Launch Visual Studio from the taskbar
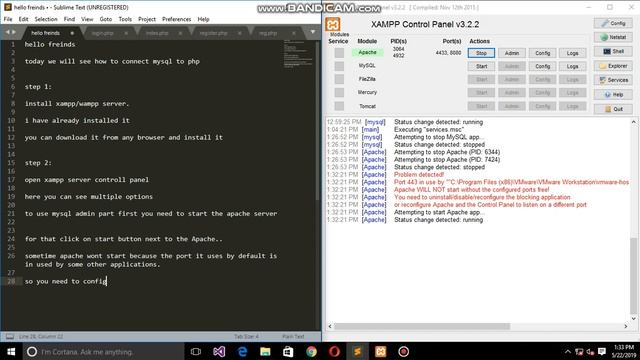Viewport: 640px width, 360px height. [219, 351]
